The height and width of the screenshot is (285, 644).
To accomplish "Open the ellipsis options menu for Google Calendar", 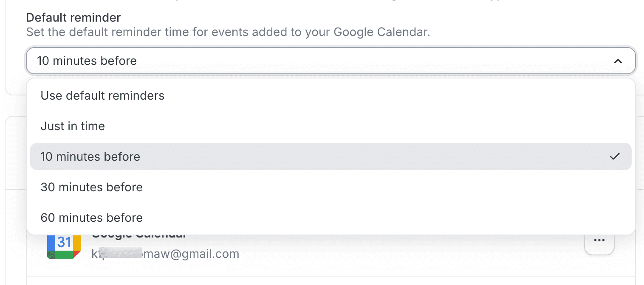I will click(599, 240).
